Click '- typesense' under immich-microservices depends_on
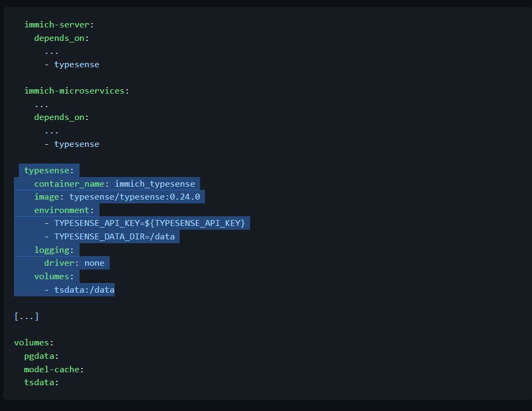The width and height of the screenshot is (532, 411). 72,144
